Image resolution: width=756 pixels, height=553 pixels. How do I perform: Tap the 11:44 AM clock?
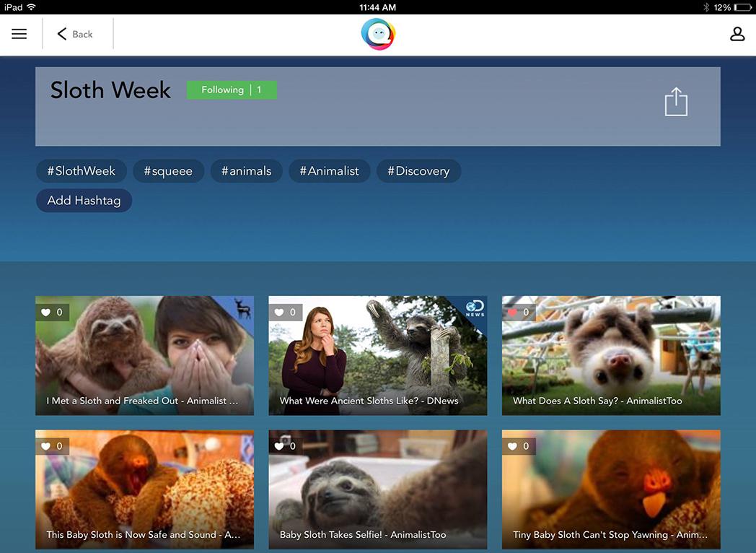(377, 7)
